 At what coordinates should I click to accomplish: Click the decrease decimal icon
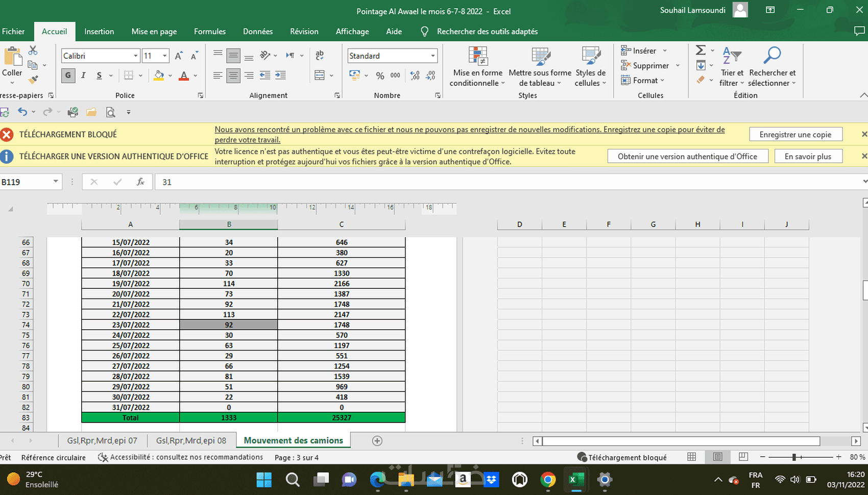click(x=431, y=76)
